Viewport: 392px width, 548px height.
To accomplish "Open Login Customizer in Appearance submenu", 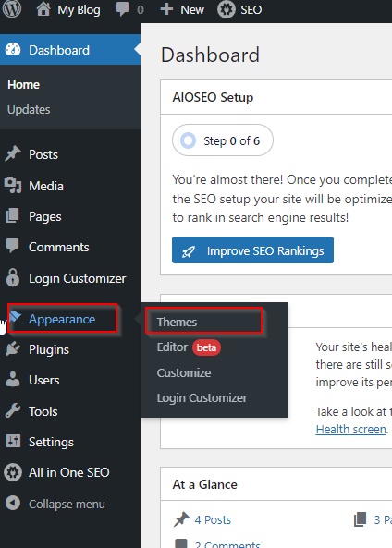I will (202, 398).
